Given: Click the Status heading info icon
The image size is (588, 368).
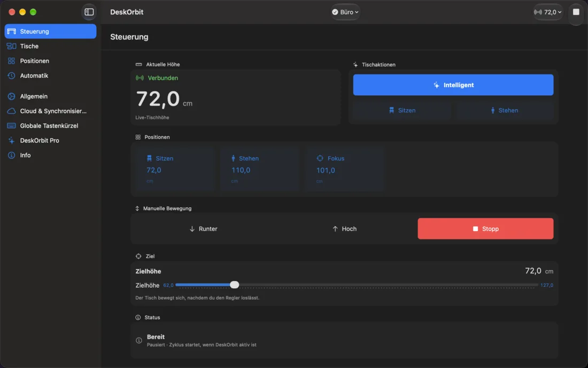Looking at the screenshot, I should pos(138,317).
